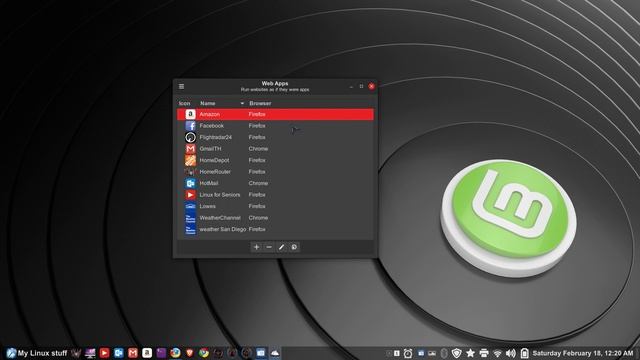The image size is (640, 360).
Task: Select the Facebook icon in the list
Action: (190, 126)
